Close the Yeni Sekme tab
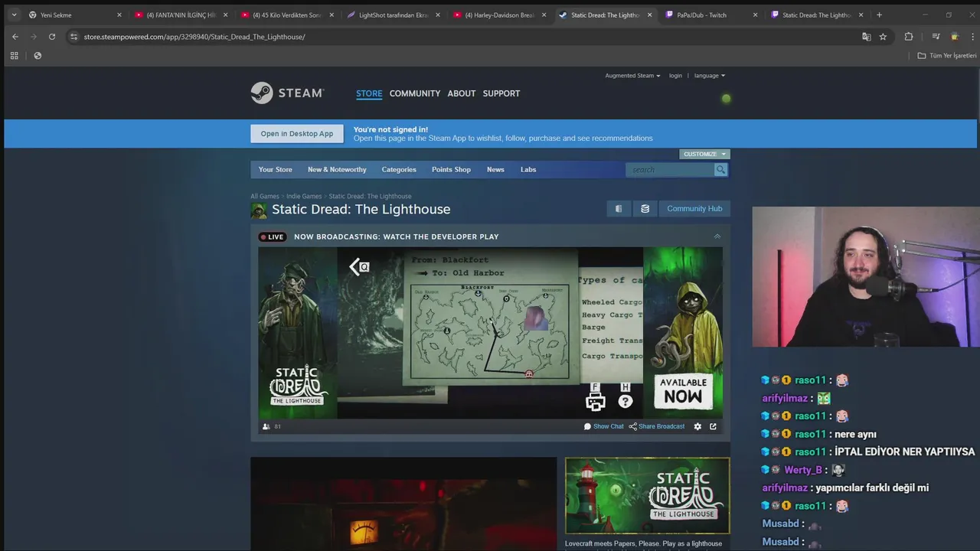The image size is (980, 551). (119, 15)
